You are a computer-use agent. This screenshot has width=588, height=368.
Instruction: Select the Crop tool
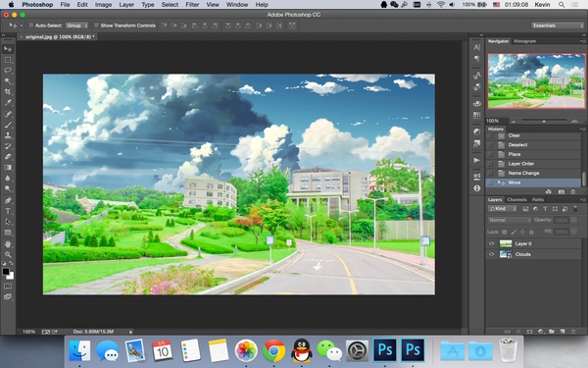tap(8, 91)
